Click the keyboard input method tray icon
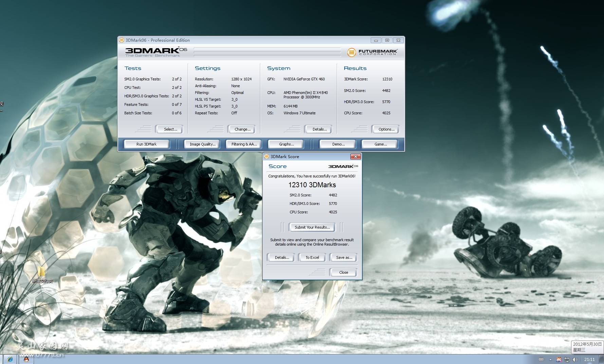Image resolution: width=604 pixels, height=364 pixels. [541, 359]
